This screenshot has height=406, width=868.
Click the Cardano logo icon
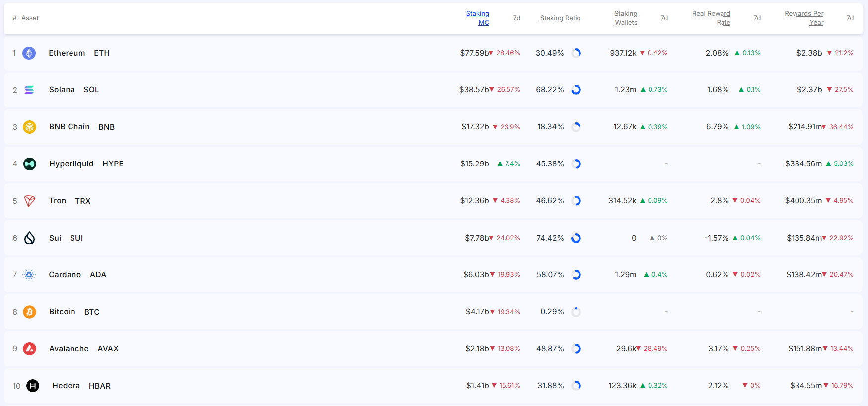pyautogui.click(x=29, y=275)
